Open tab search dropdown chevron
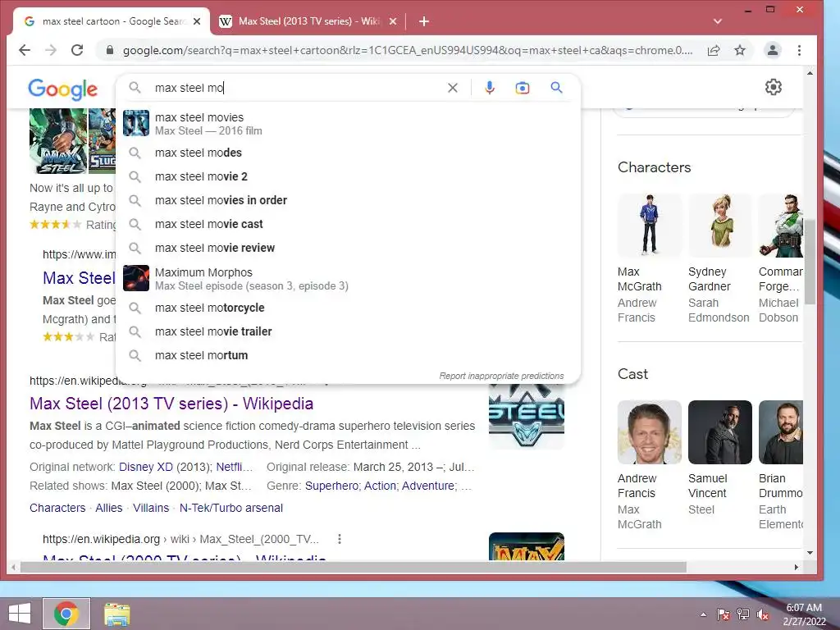840x630 pixels. click(718, 21)
